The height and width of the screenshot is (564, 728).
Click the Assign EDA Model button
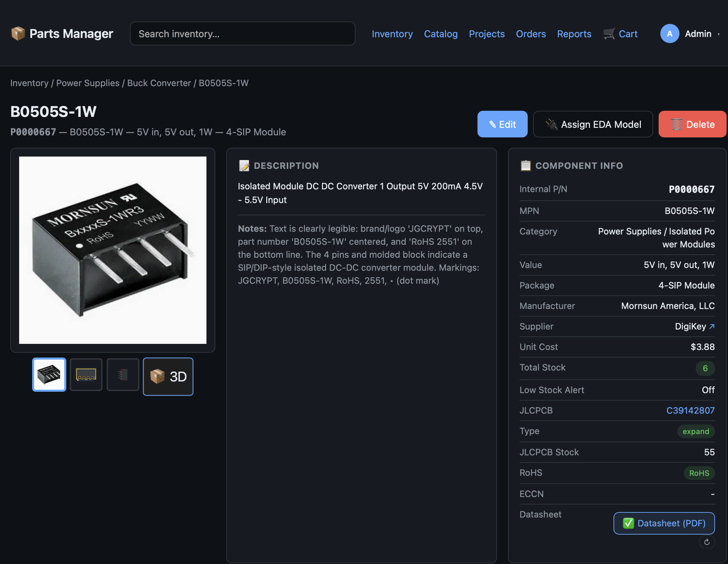click(x=593, y=124)
